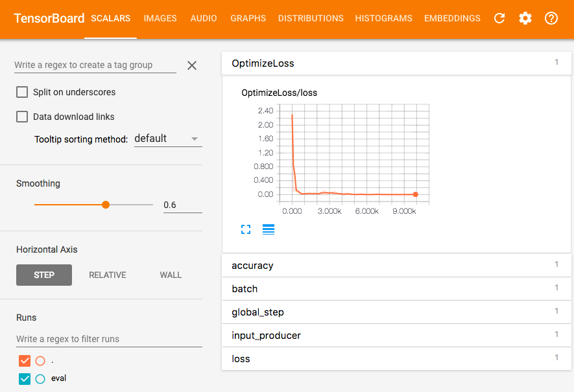Image resolution: width=574 pixels, height=392 pixels.
Task: Uncheck the '.' run checkbox
Action: point(25,361)
